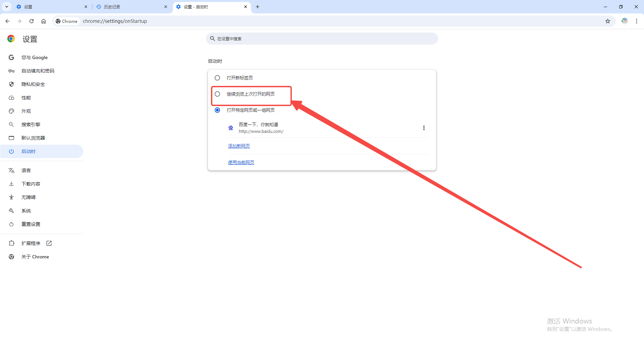Click the speedometer icon for 性能
This screenshot has height=349, width=644.
tap(11, 98)
